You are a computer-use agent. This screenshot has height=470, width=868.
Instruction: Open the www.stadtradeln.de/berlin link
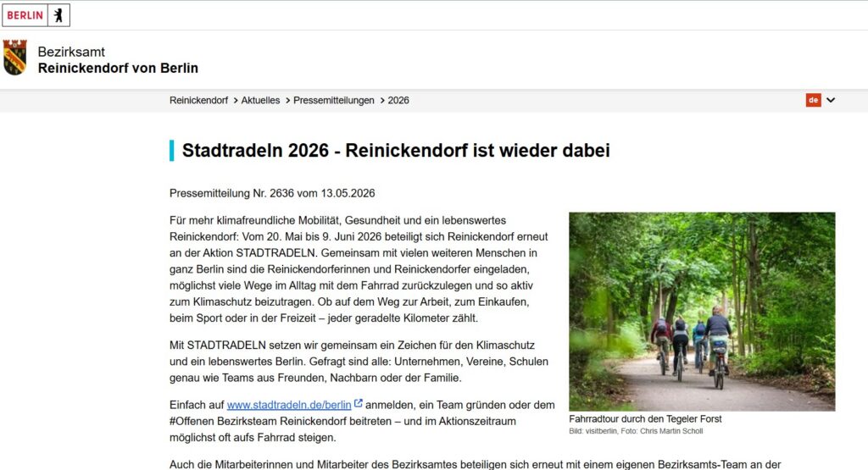coord(289,405)
